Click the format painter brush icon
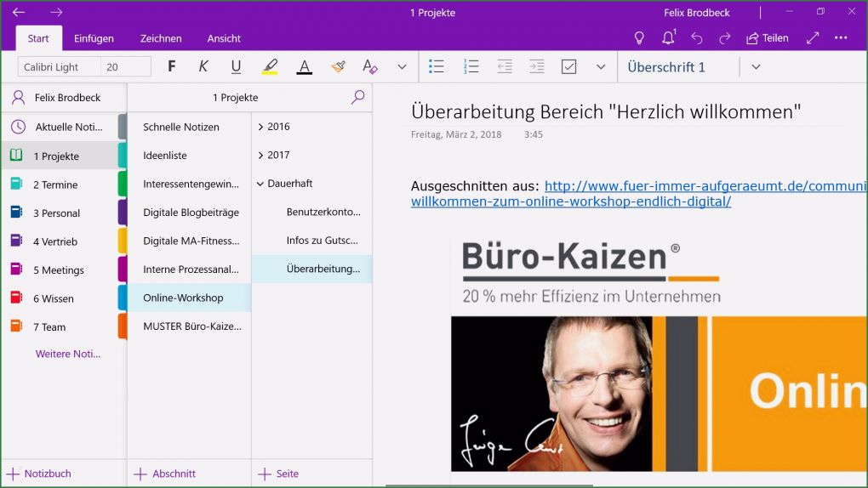 pos(338,66)
